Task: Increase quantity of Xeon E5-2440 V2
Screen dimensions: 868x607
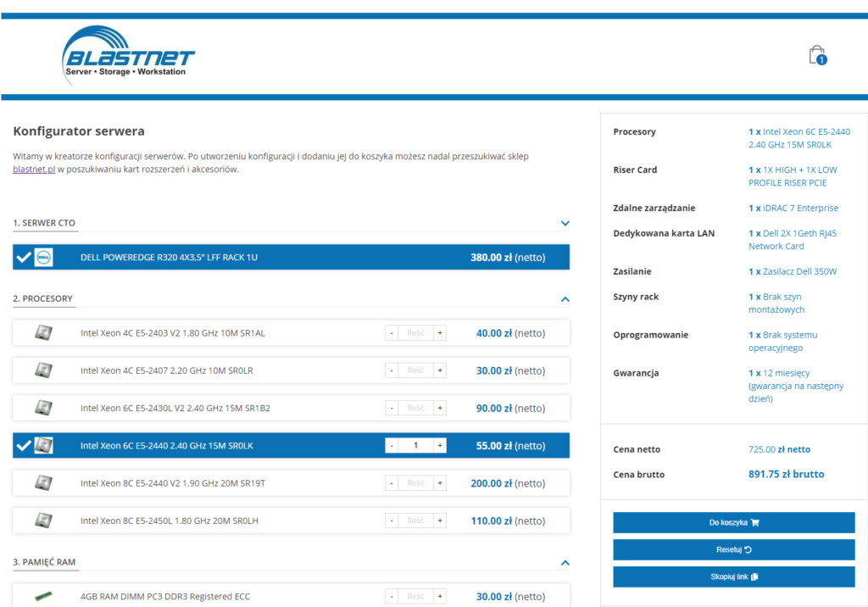Action: point(440,483)
